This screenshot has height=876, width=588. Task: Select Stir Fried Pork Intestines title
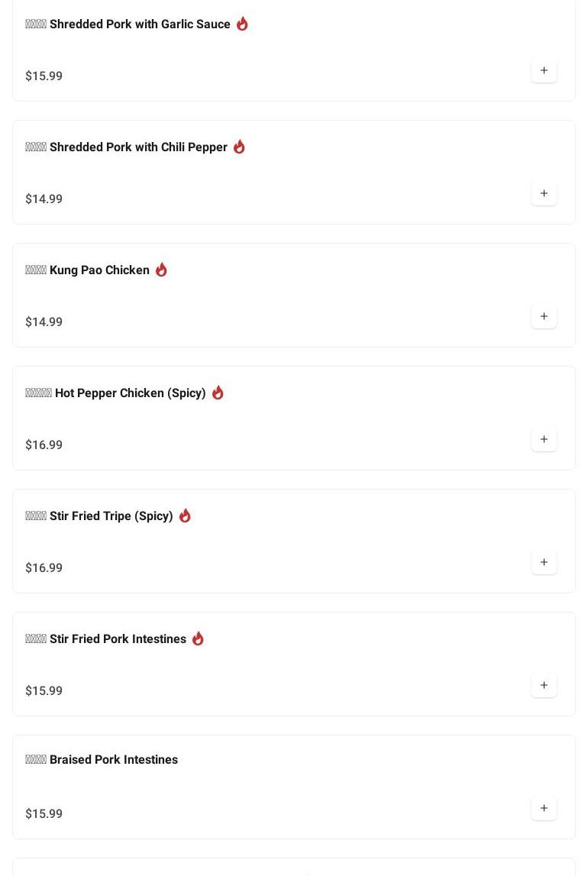[x=118, y=639]
